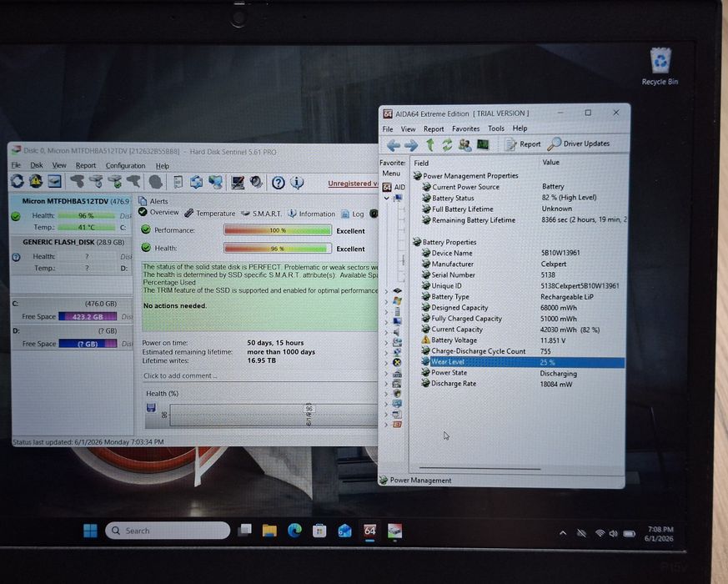Image resolution: width=728 pixels, height=584 pixels.
Task: Select the GENERIC FLASH_DISK entry in the disk list
Action: click(72, 254)
